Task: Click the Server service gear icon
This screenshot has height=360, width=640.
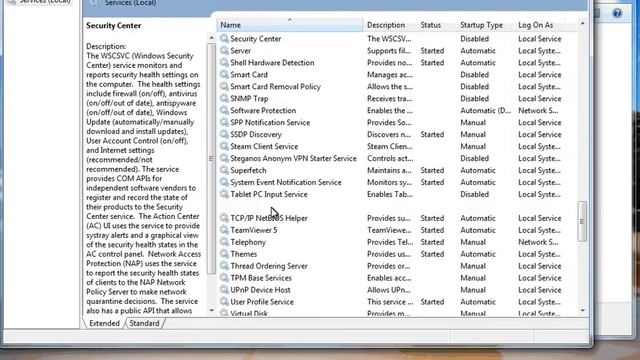Action: click(224, 50)
